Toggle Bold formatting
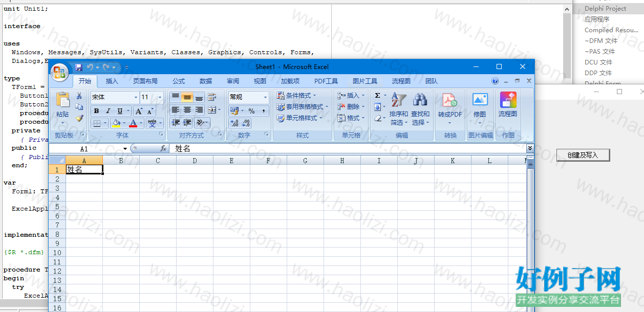644x312 pixels. coord(96,111)
